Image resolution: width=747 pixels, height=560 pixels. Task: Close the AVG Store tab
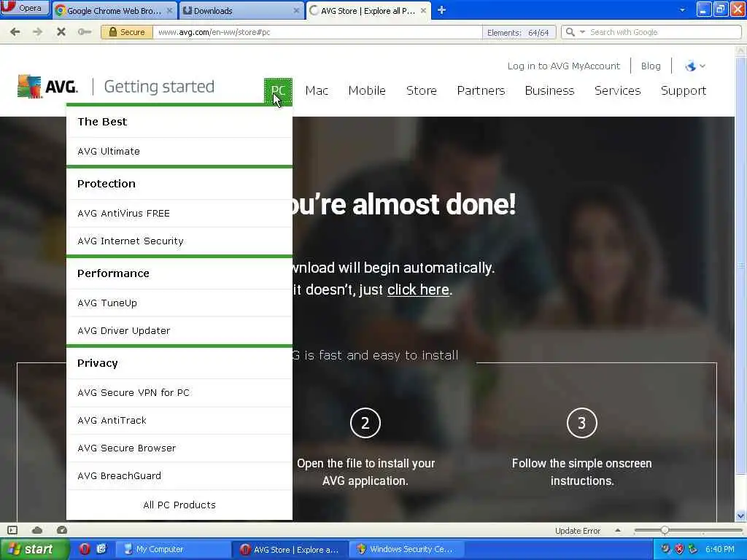point(423,10)
